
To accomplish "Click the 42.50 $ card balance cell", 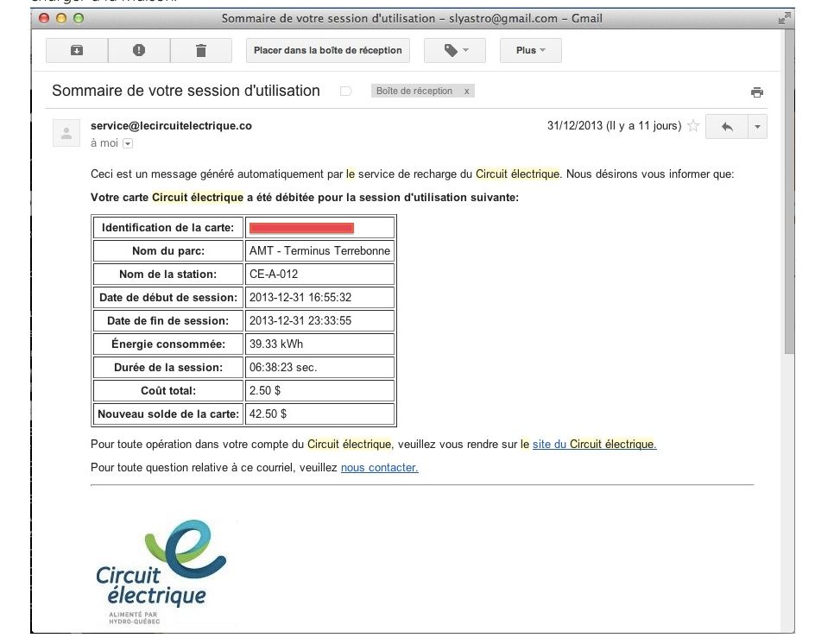I will tap(319, 414).
